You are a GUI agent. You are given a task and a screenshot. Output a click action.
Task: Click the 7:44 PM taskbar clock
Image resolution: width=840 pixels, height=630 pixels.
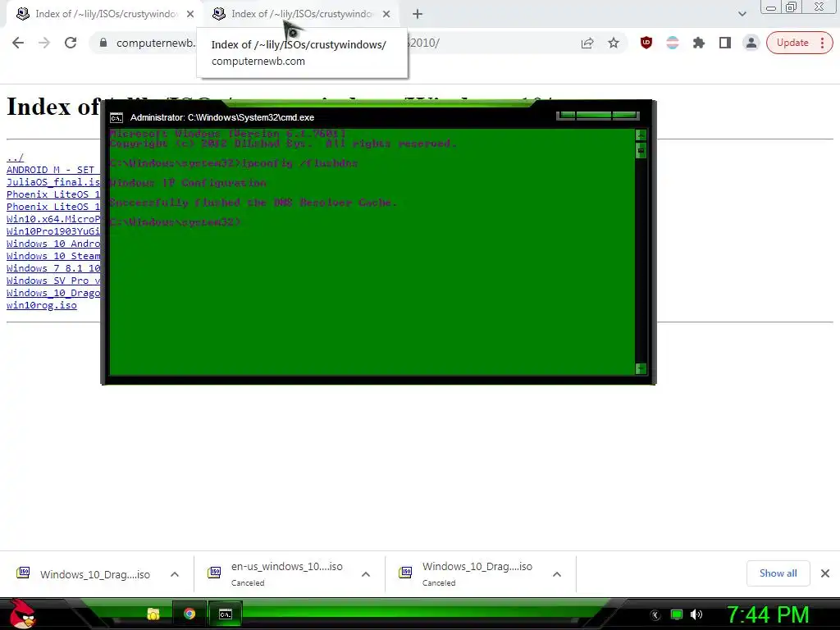[x=767, y=615]
